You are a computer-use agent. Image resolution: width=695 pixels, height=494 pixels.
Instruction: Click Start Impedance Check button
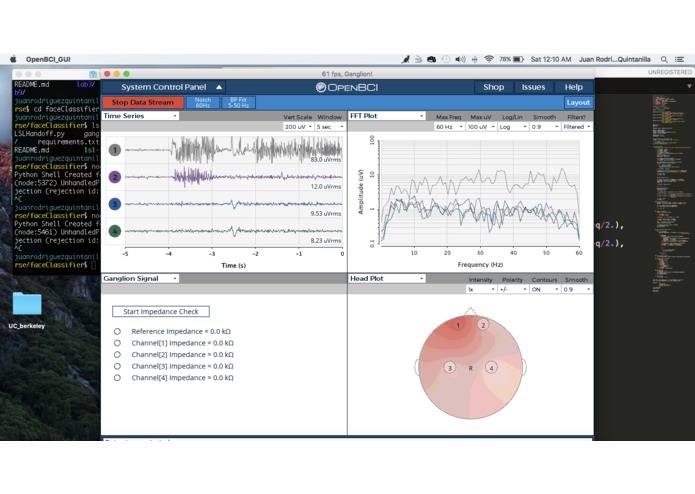click(x=161, y=311)
